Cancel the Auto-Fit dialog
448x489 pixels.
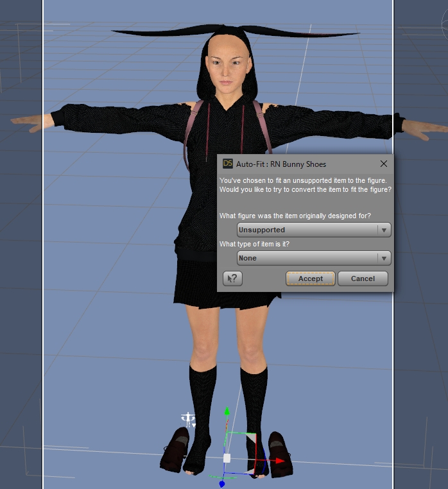point(363,278)
